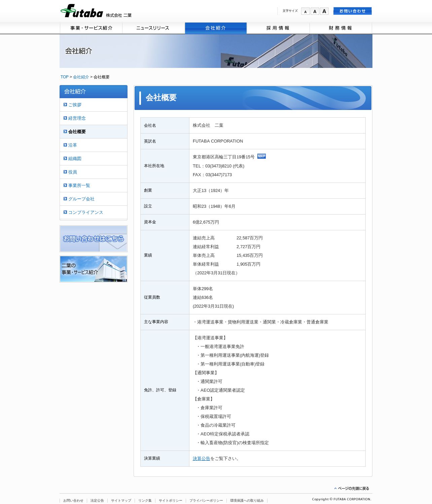Click the 会社紹介 sidebar header

(94, 91)
